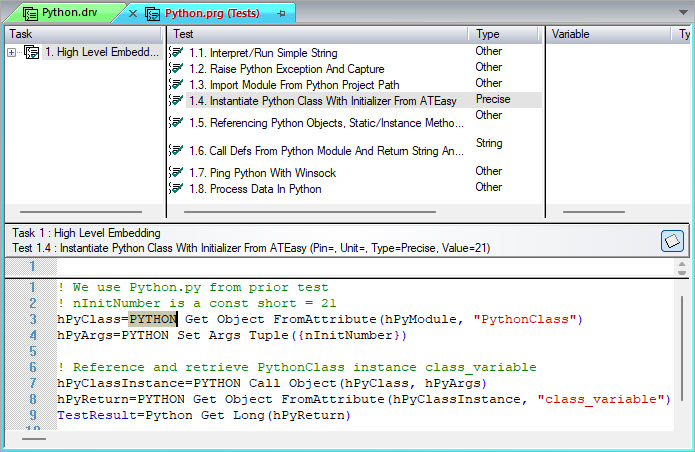Image resolution: width=695 pixels, height=452 pixels.
Task: Click the 'Test 1.4 : Instantiate Python Class' header line
Action: coord(251,248)
